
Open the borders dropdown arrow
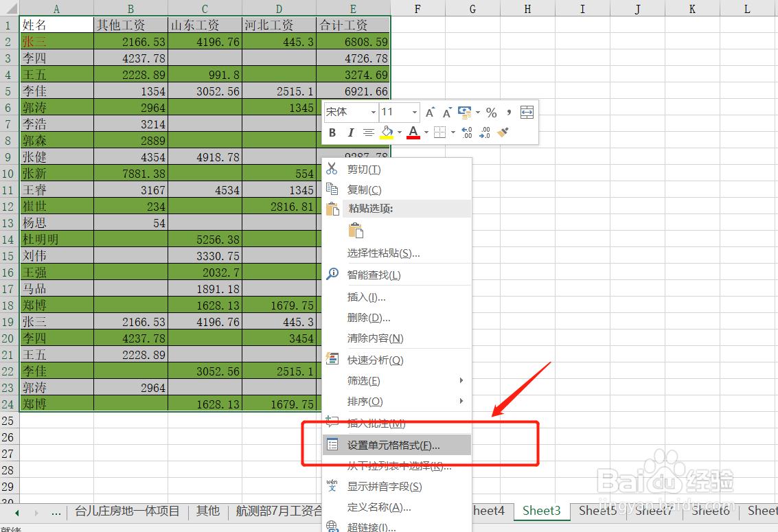click(453, 132)
